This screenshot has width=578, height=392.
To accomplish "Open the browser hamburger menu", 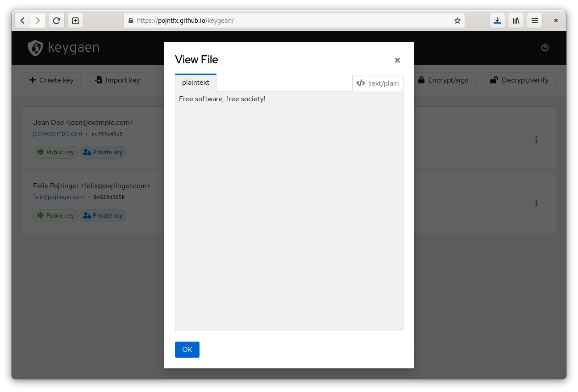I will 535,21.
